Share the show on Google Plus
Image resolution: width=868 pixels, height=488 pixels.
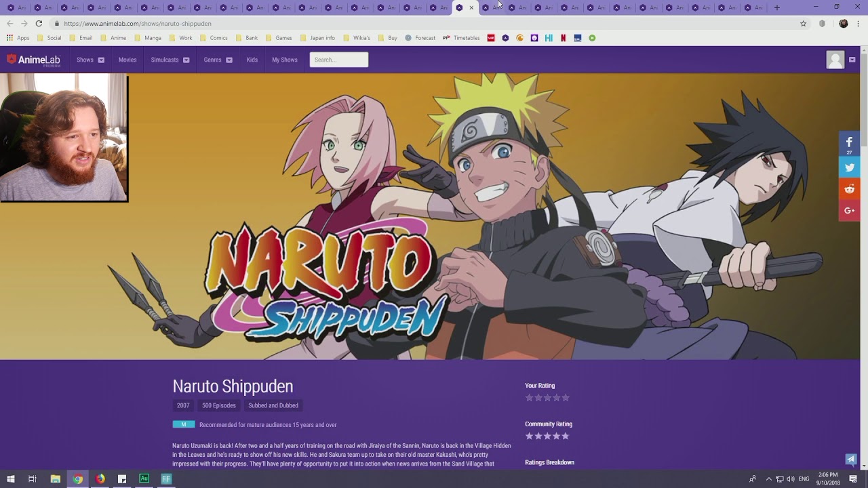[x=849, y=211]
